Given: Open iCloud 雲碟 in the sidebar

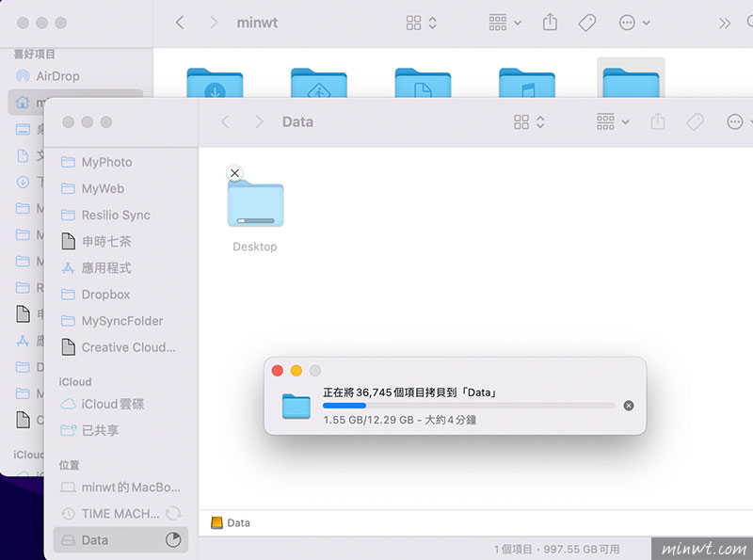Looking at the screenshot, I should (x=113, y=404).
